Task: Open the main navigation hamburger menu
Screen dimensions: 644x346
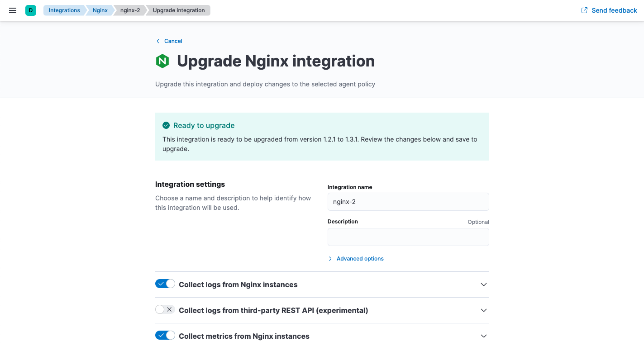Action: click(12, 10)
